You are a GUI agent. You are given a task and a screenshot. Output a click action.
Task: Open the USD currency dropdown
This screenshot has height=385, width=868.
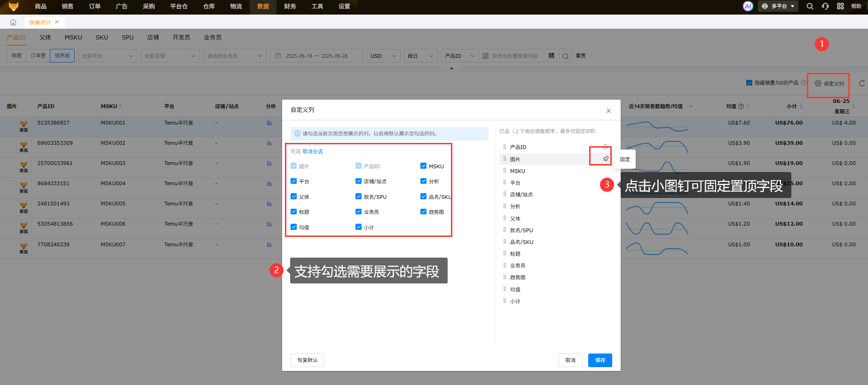383,56
